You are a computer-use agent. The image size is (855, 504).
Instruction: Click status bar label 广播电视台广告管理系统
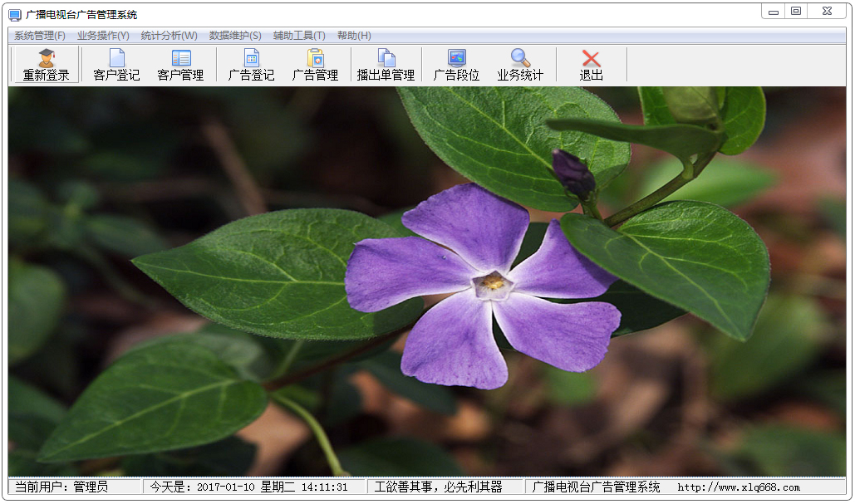pyautogui.click(x=596, y=487)
